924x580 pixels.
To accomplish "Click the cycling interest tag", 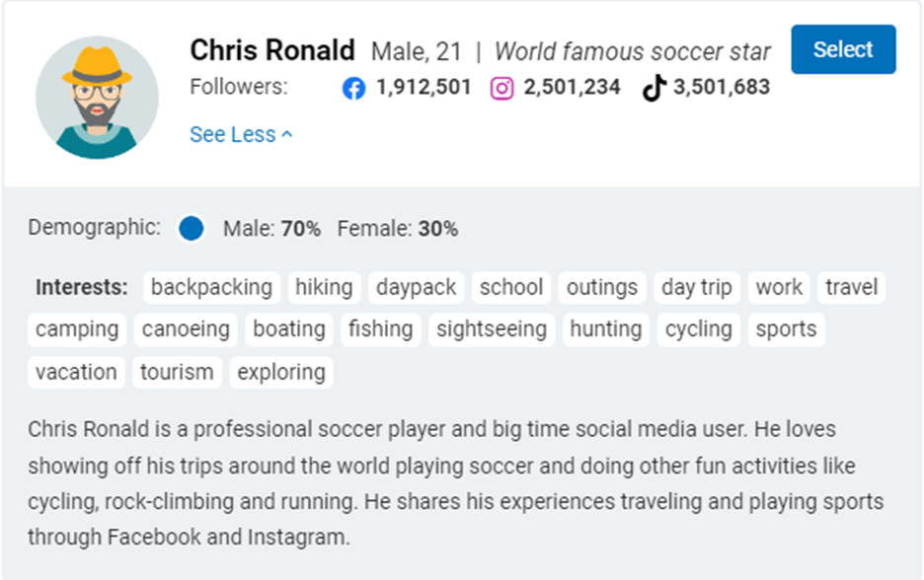I will tap(698, 329).
